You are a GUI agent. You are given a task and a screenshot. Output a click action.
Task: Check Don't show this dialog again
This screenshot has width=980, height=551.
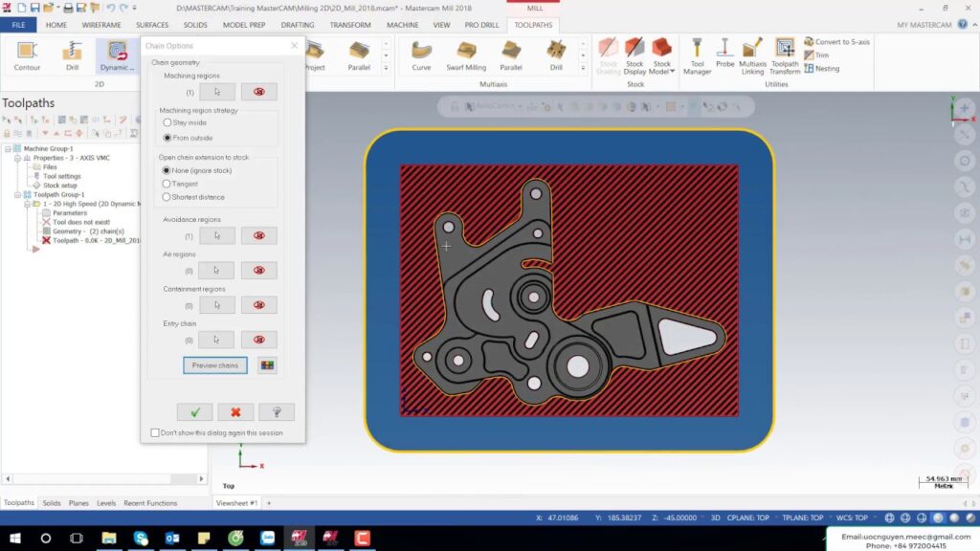(156, 432)
